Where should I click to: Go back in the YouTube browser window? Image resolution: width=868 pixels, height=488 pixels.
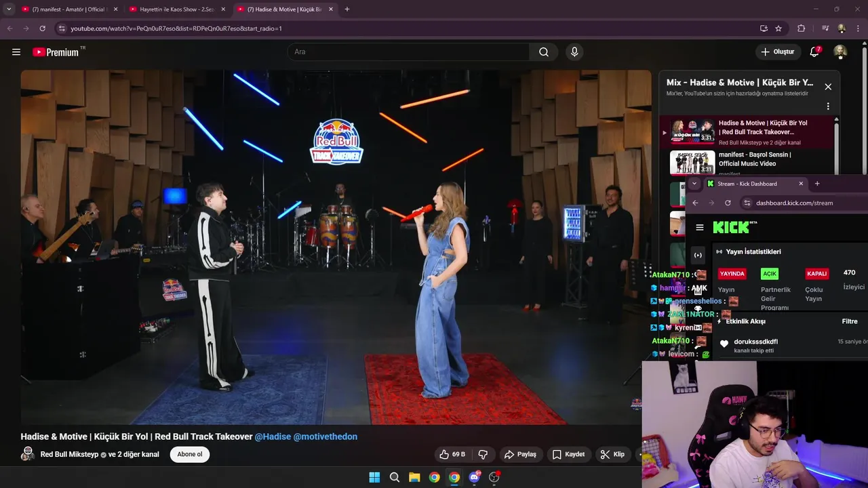pos(9,28)
